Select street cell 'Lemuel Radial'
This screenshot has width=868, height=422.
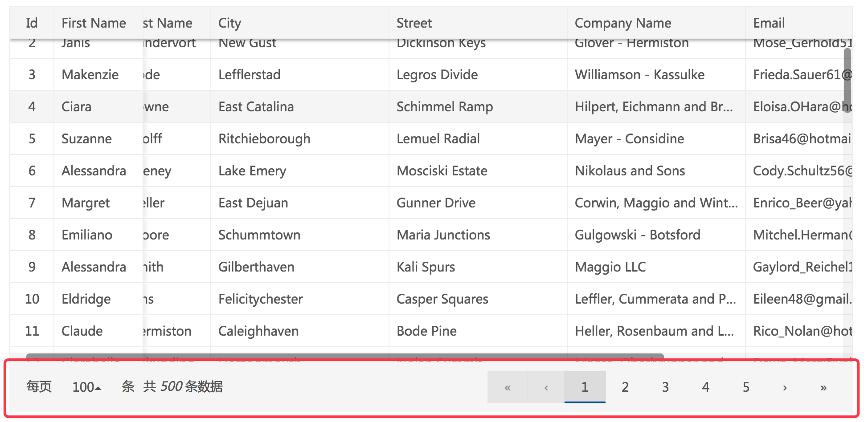click(478, 139)
